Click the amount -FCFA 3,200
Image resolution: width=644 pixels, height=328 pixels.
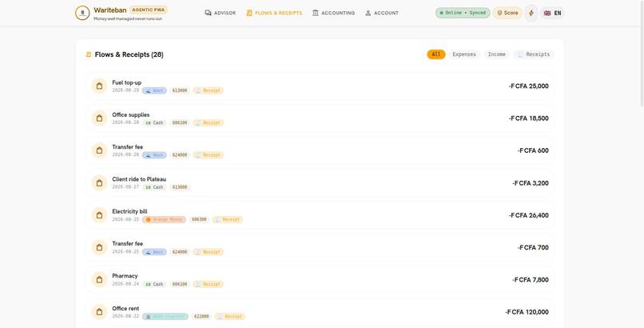[531, 183]
